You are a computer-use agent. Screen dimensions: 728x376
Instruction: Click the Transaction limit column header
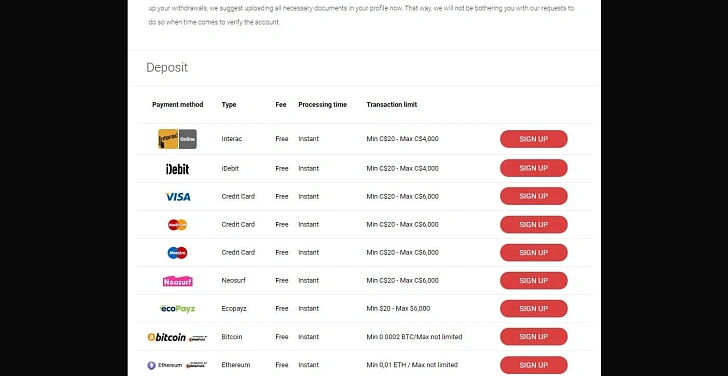coord(391,104)
